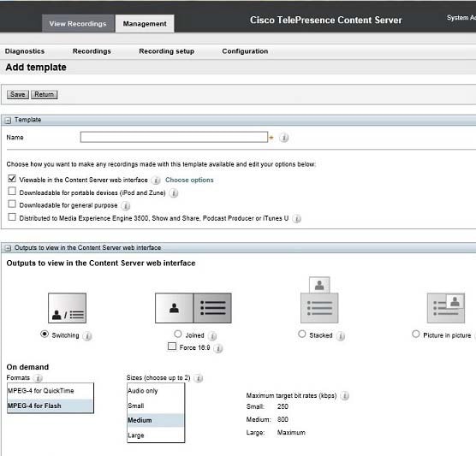Show info icon beside Joined layout
The height and width of the screenshot is (456, 476).
(213, 336)
